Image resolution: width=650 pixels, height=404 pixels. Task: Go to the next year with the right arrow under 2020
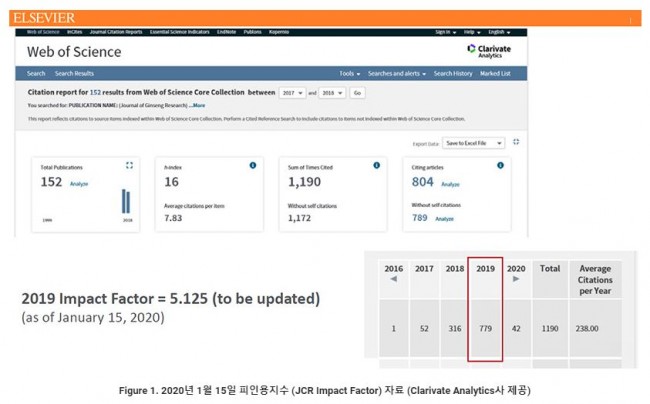[x=516, y=279]
